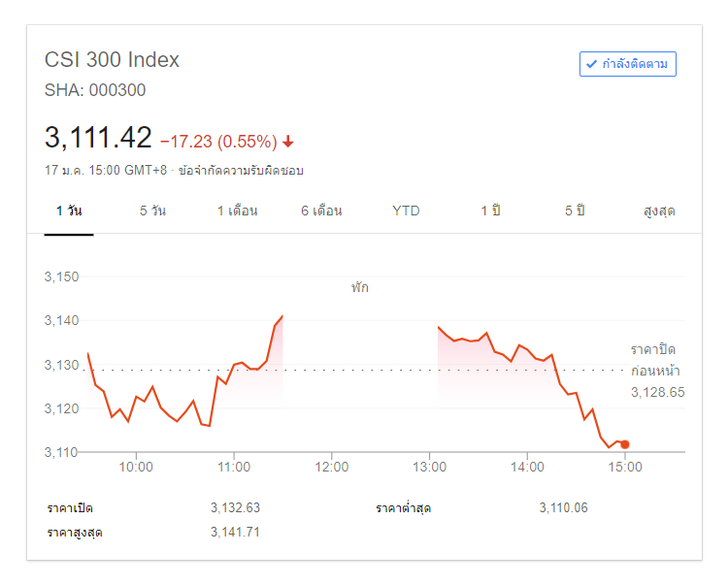728x585 pixels.
Task: Open the 1 เดือน range tab
Action: point(237,211)
